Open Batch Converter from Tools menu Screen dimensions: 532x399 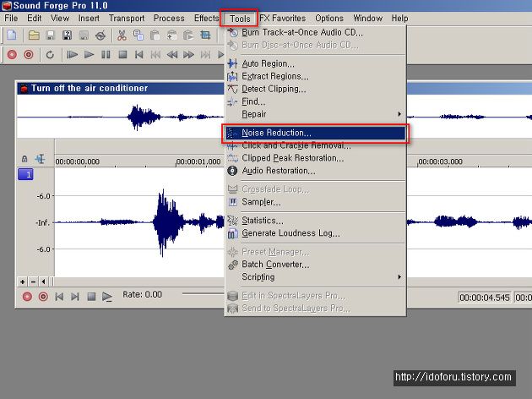[x=316, y=265]
